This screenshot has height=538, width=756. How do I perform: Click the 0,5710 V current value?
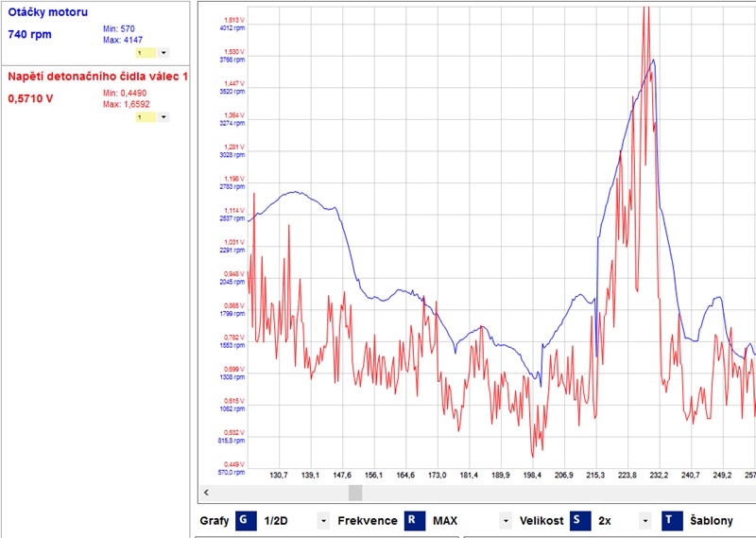click(x=30, y=97)
